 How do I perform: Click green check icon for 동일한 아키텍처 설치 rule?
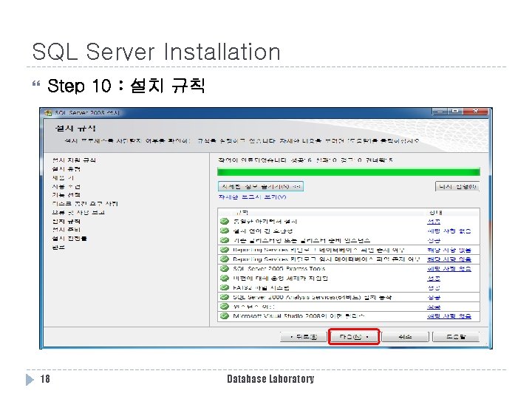pyautogui.click(x=225, y=222)
